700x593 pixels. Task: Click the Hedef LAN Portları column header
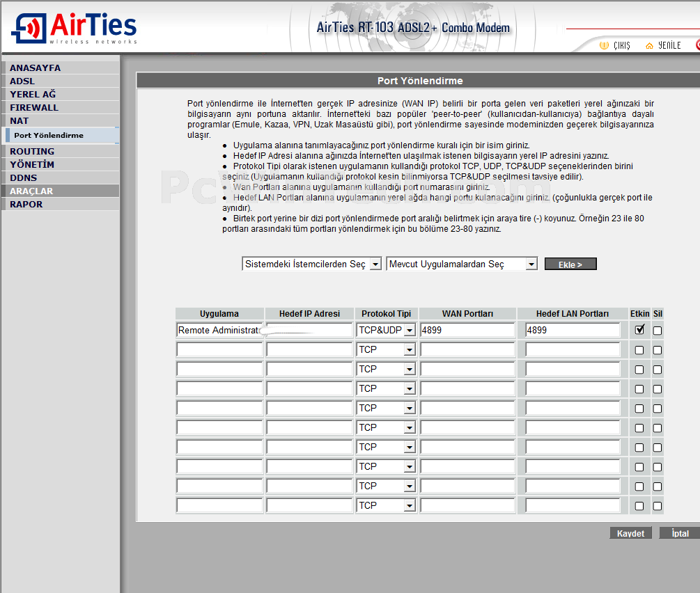point(573,314)
